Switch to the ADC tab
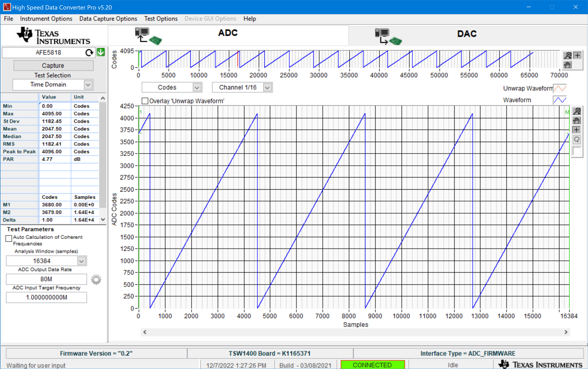588x369 pixels. click(228, 36)
